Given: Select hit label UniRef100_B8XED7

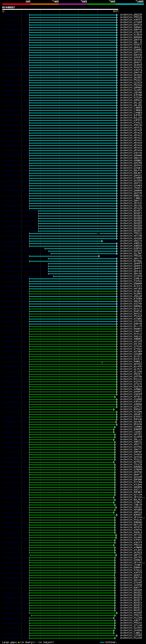Looking at the screenshot, I should (131, 231).
